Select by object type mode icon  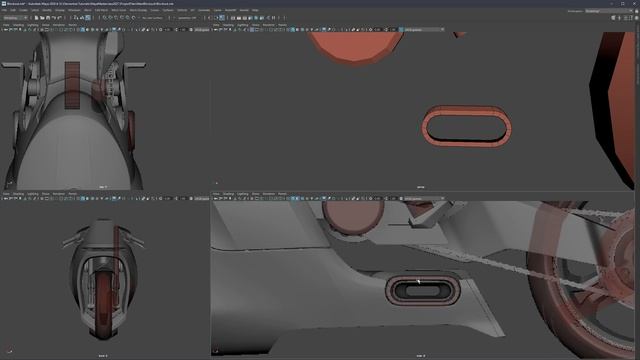[82, 18]
